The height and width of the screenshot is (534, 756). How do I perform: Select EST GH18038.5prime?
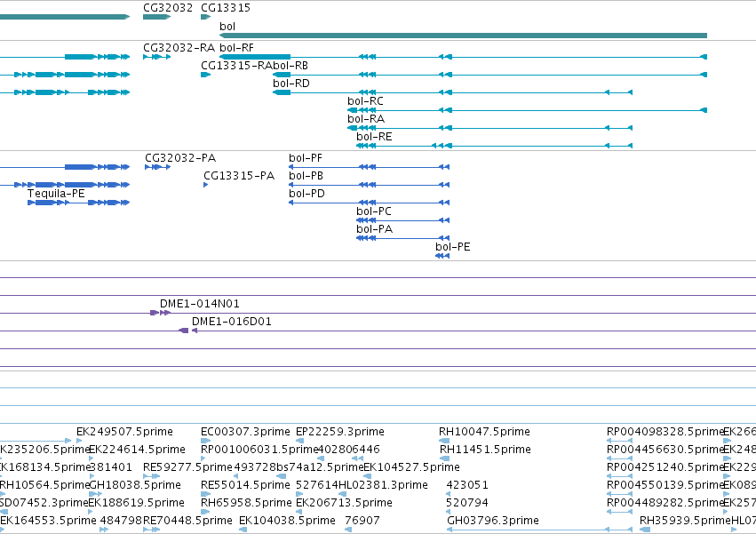point(136,485)
